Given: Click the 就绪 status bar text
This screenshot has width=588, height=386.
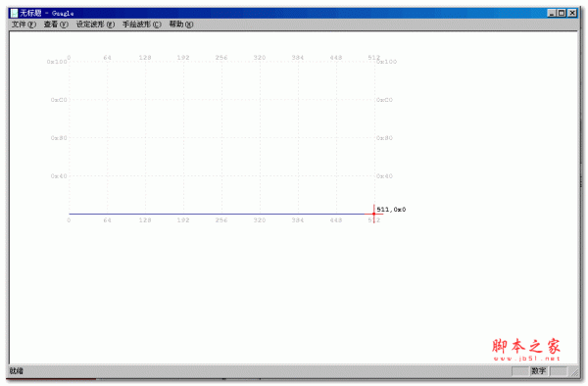Looking at the screenshot, I should (x=16, y=371).
